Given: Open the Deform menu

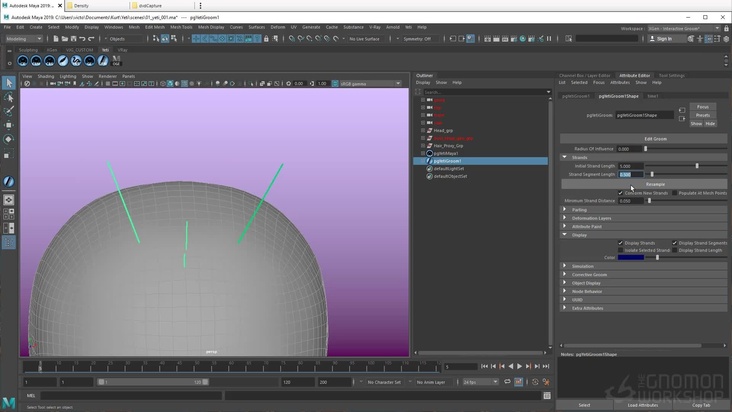Looking at the screenshot, I should (278, 27).
